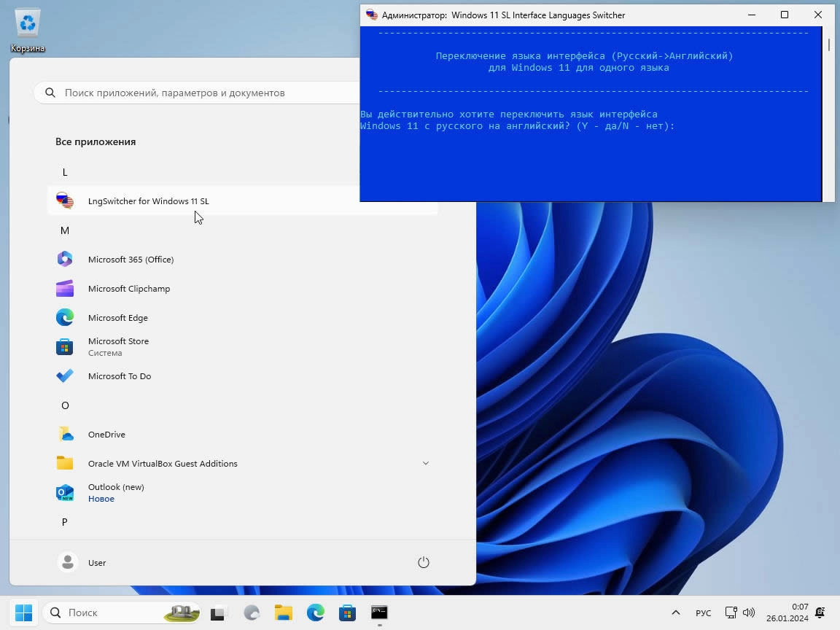
Task: Open Microsoft To Do app
Action: 119,376
